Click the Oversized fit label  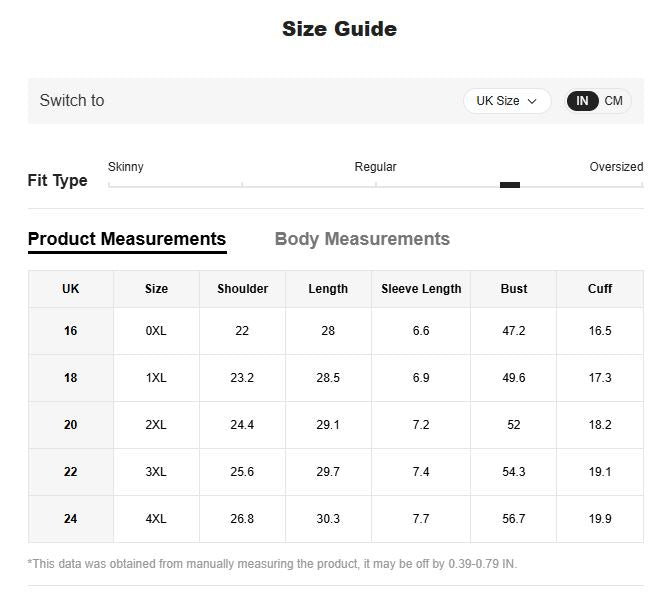click(x=616, y=166)
